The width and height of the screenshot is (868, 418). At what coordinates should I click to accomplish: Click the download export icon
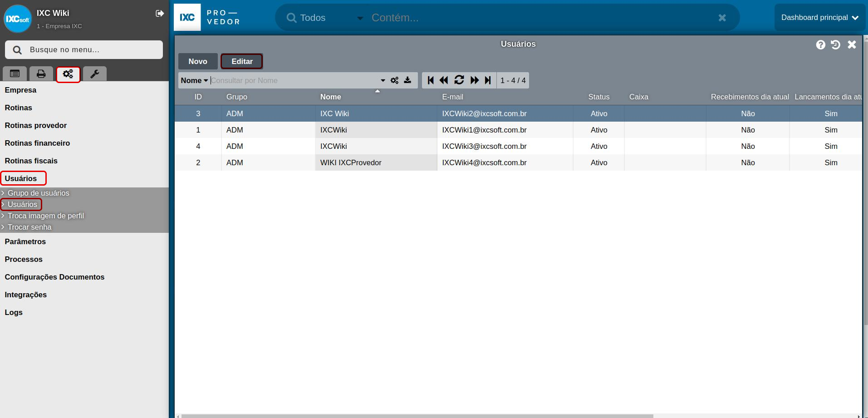point(408,80)
